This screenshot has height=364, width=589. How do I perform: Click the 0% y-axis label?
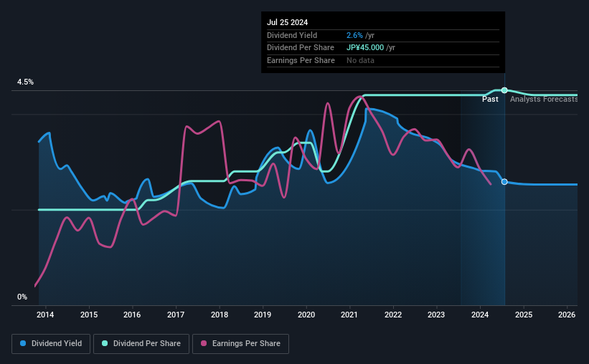click(22, 297)
